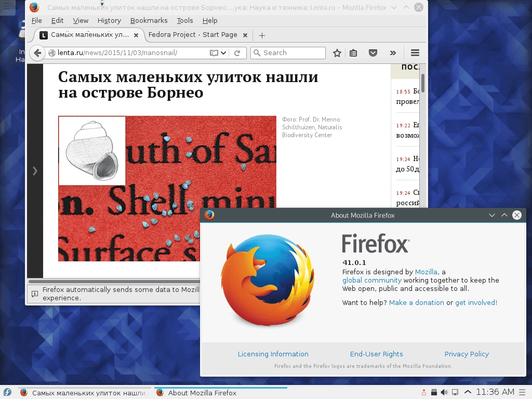
Task: Open the 18:53 news item in the sidebar
Action: tap(407, 96)
